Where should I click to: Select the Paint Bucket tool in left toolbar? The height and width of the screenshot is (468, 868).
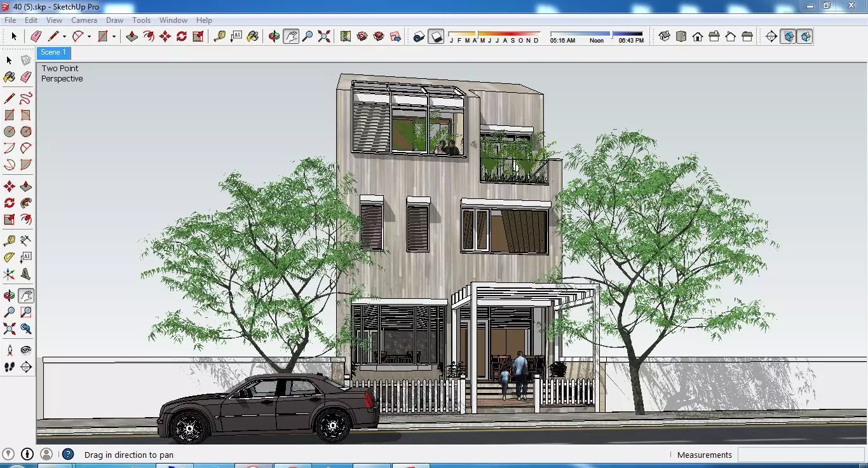(10, 77)
